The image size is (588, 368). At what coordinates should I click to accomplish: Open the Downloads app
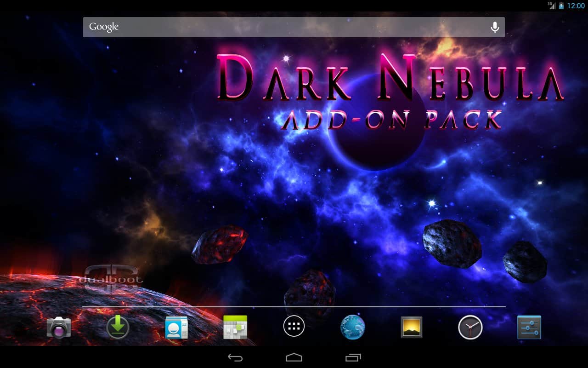pyautogui.click(x=118, y=328)
